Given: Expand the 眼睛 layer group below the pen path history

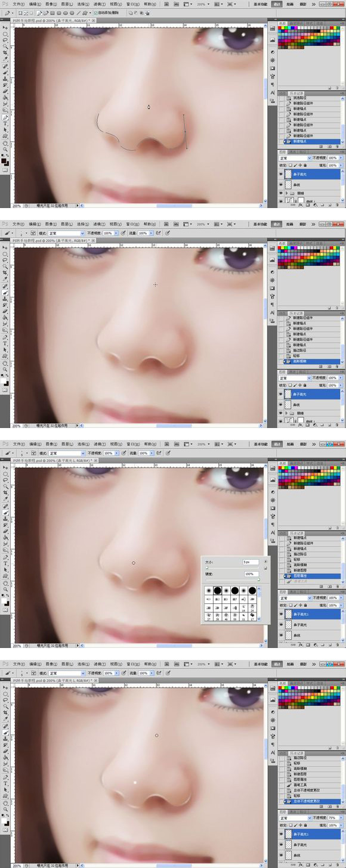Looking at the screenshot, I should (286, 193).
